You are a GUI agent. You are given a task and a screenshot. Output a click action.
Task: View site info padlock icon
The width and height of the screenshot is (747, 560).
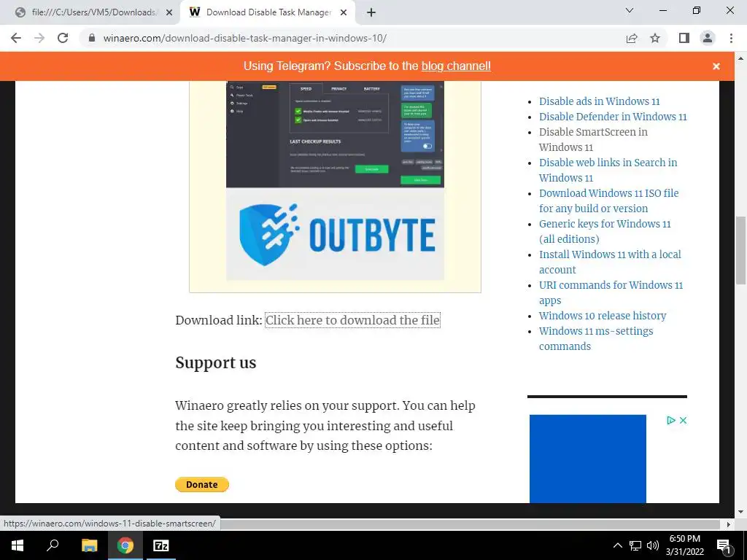click(x=92, y=38)
